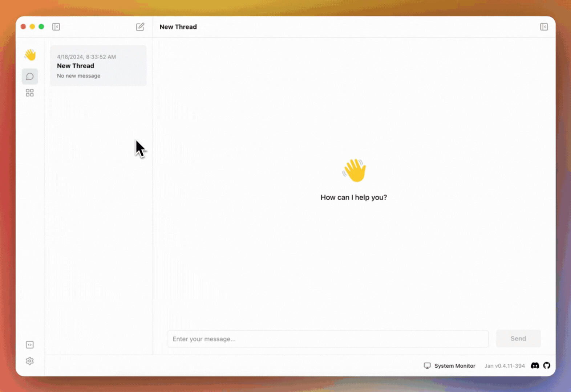This screenshot has height=392, width=571.
Task: Click the compose new thread icon
Action: tap(140, 27)
